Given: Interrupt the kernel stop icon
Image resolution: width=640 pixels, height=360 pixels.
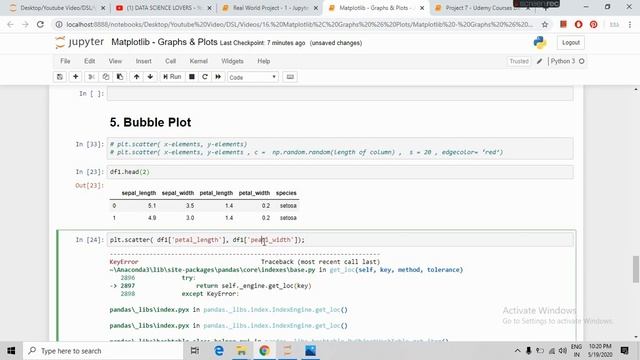Looking at the screenshot, I should point(191,77).
